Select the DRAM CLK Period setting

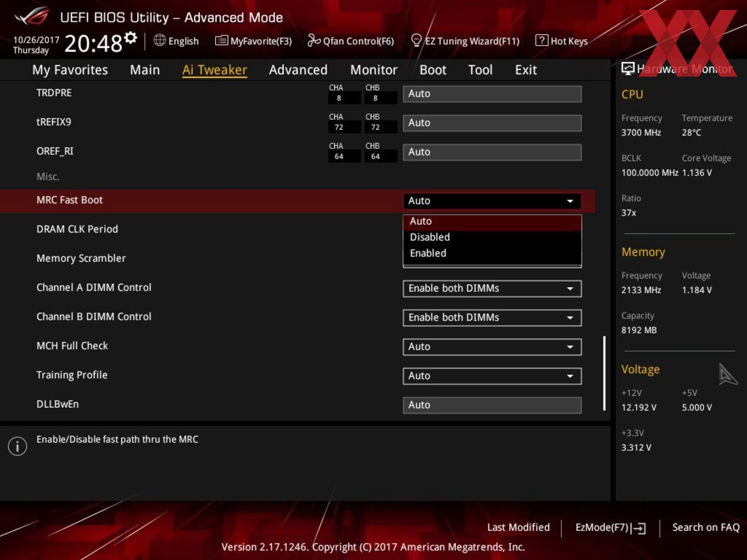[x=77, y=229]
